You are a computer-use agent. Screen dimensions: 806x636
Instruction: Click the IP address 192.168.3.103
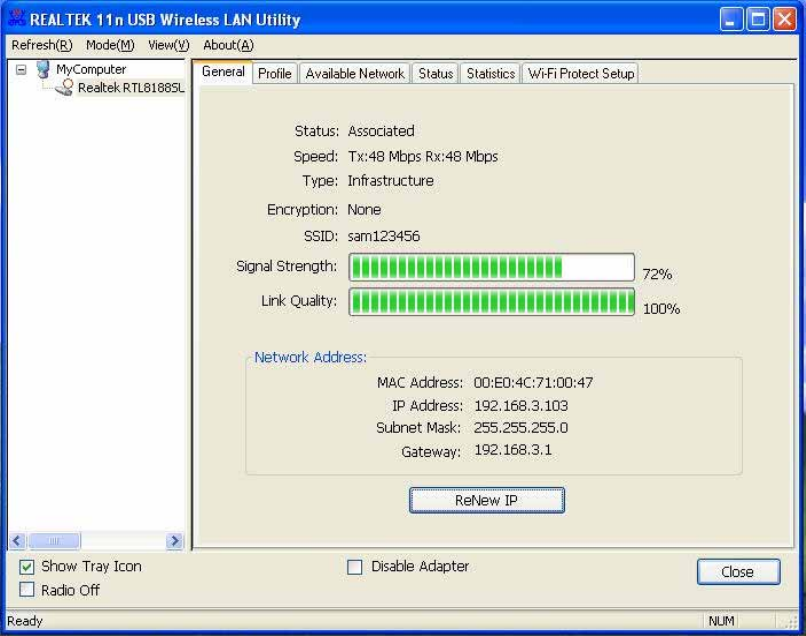pyautogui.click(x=521, y=406)
